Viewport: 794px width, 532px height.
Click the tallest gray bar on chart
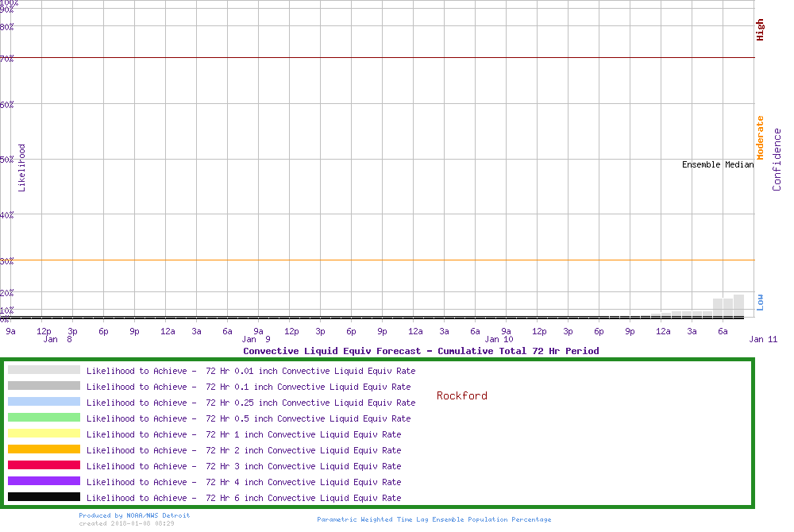(738, 306)
